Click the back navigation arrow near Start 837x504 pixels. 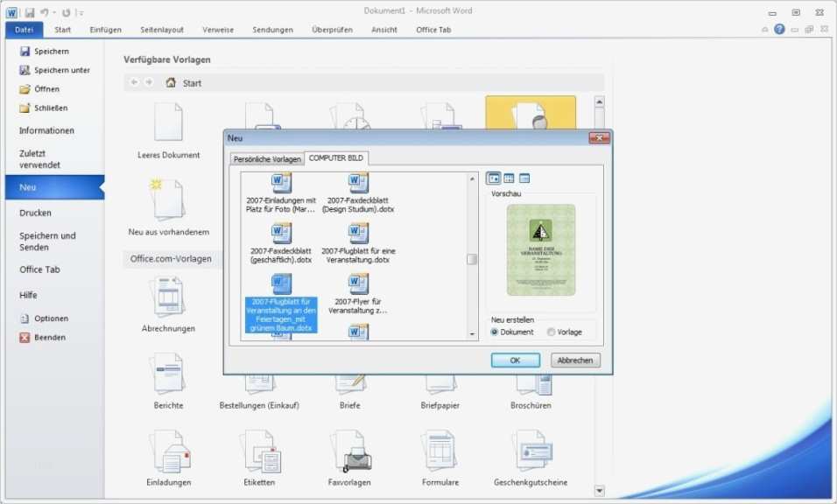coord(133,82)
